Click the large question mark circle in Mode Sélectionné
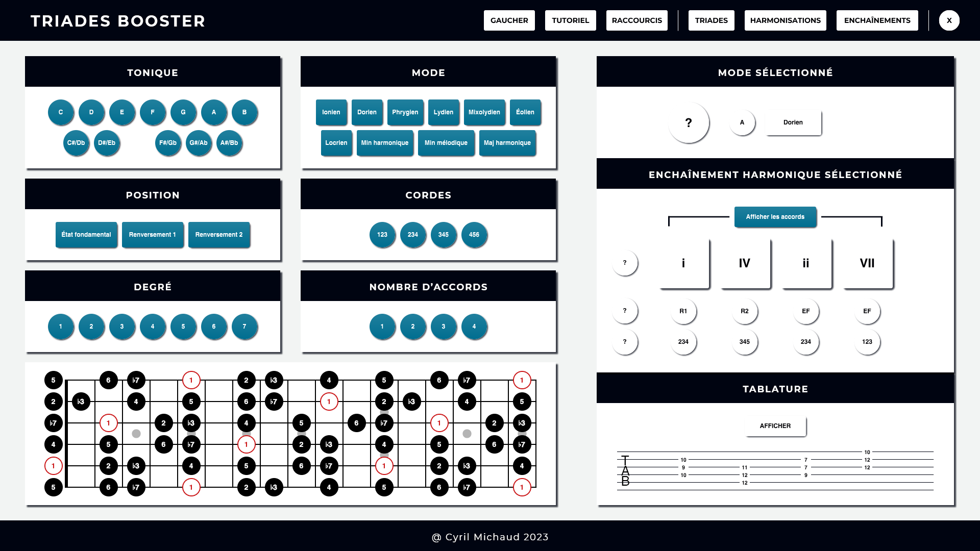Screen dimensions: 980x551 [688, 122]
